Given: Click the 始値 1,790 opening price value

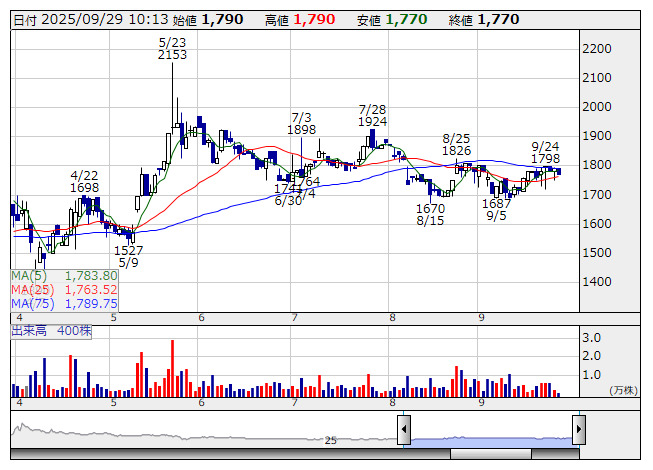Looking at the screenshot, I should coord(208,20).
